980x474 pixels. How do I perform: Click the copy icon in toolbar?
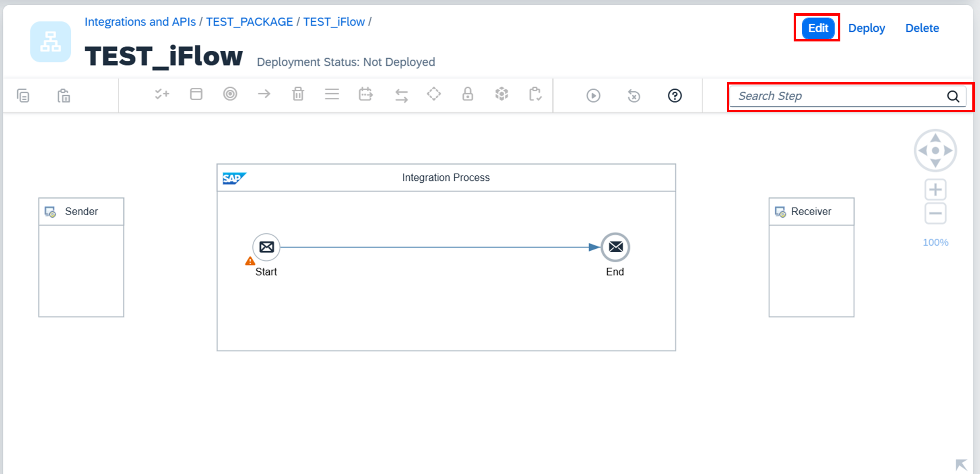[23, 96]
